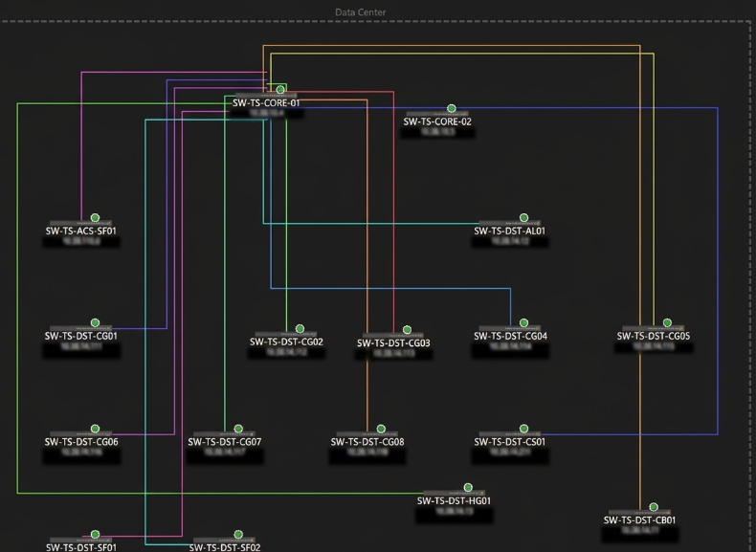Select the SW-TS-DST-CS01 switch icon
The width and height of the screenshot is (756, 552).
(x=510, y=434)
